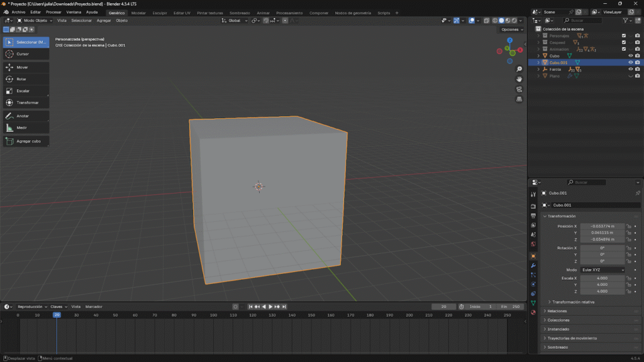Click frame 100 on the timeline ruler
Image resolution: width=644 pixels, height=362 pixels.
point(213,315)
